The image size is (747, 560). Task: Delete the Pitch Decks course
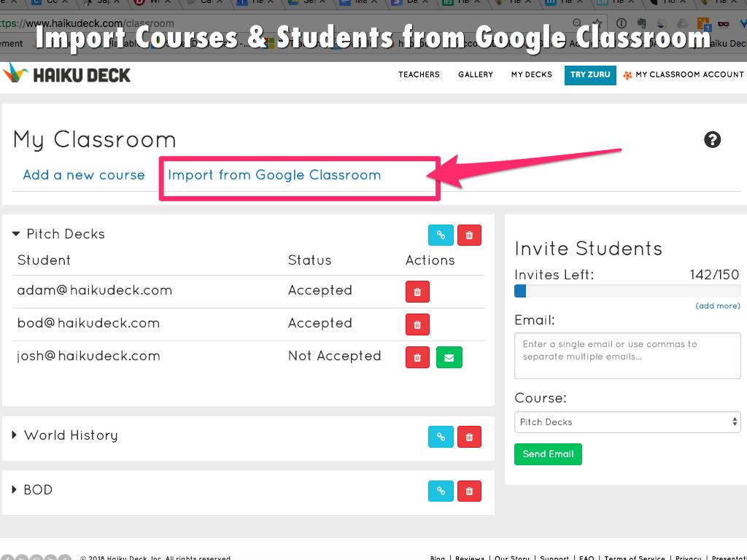pyautogui.click(x=469, y=236)
